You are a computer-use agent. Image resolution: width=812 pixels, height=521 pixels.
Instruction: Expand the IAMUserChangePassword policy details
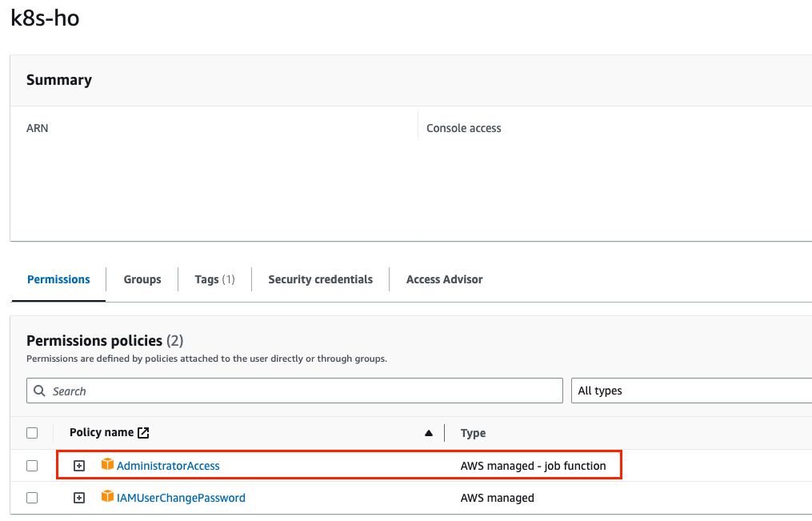[x=78, y=498]
